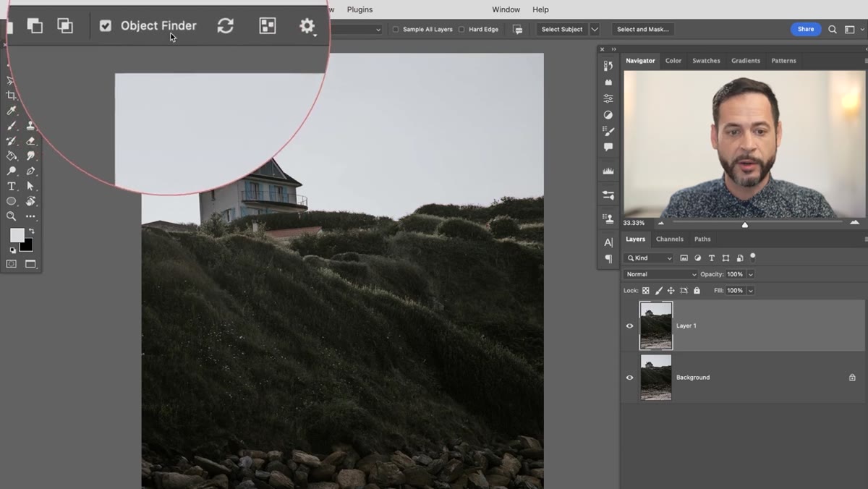Open the Plugins menu
Image resolution: width=868 pixels, height=489 pixels.
tap(359, 9)
